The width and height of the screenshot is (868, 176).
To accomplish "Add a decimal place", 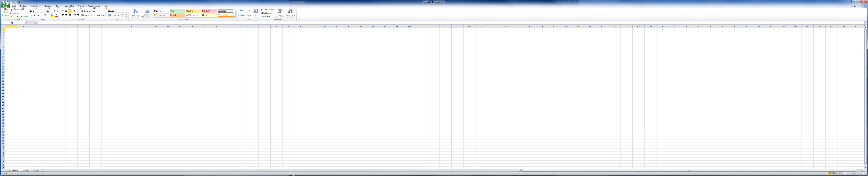I will [123, 15].
